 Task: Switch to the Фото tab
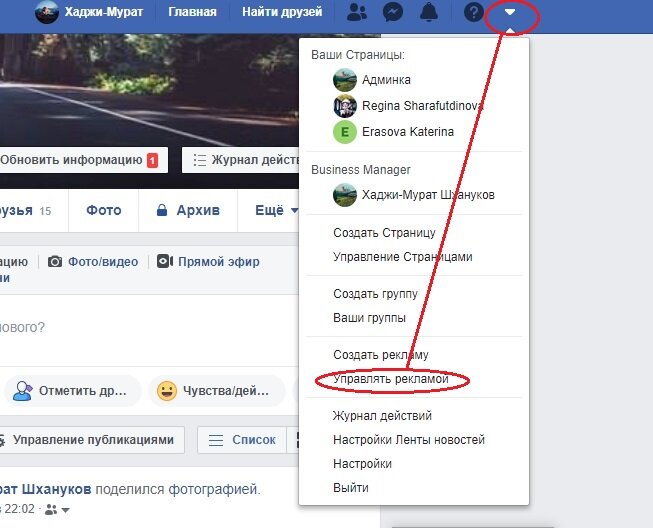tap(104, 210)
